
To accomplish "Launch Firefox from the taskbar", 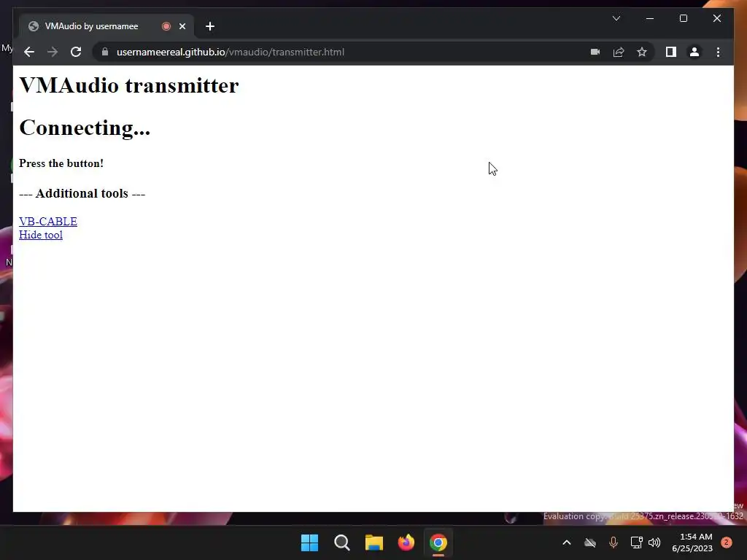I will pos(406,542).
